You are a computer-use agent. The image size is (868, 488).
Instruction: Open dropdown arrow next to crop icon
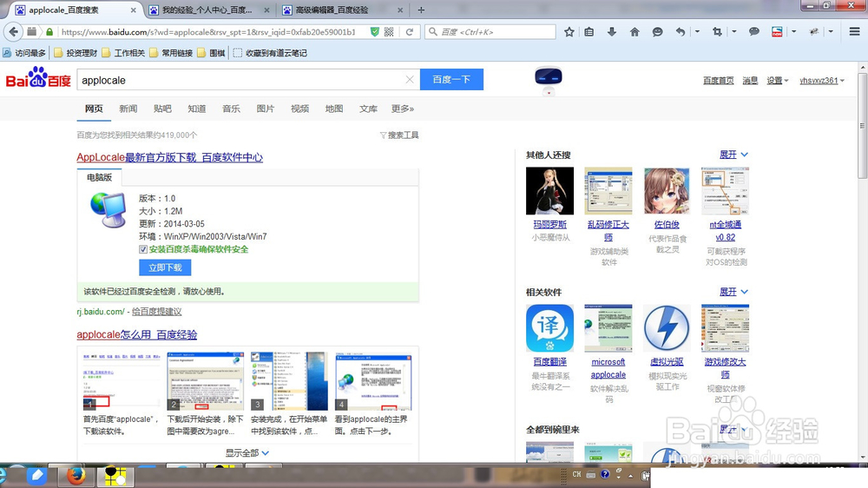coord(734,32)
